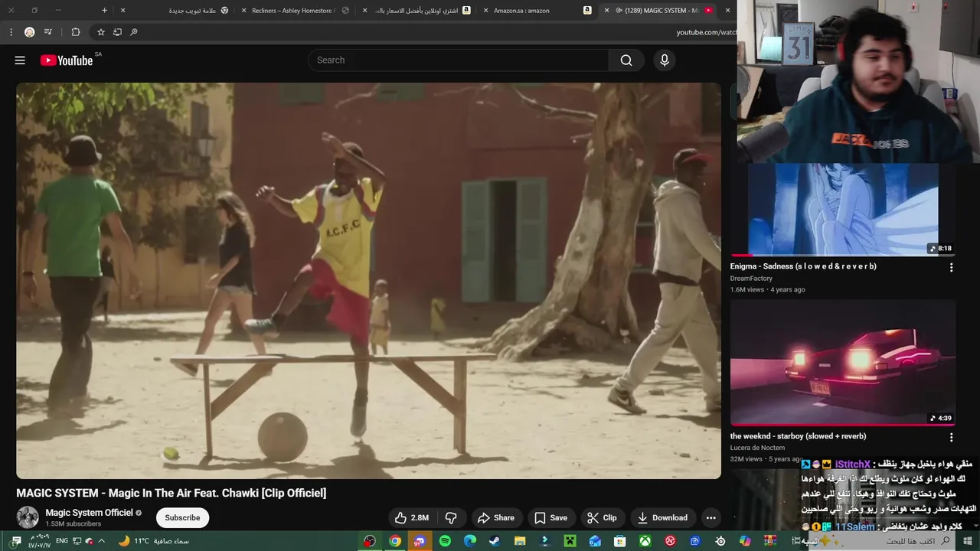Viewport: 980px width, 551px height.
Task: Open Steam from the taskbar
Action: (495, 541)
